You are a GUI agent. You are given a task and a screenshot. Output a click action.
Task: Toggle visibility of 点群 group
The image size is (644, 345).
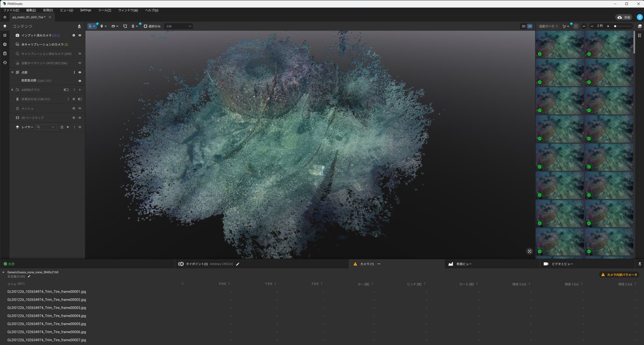click(80, 72)
